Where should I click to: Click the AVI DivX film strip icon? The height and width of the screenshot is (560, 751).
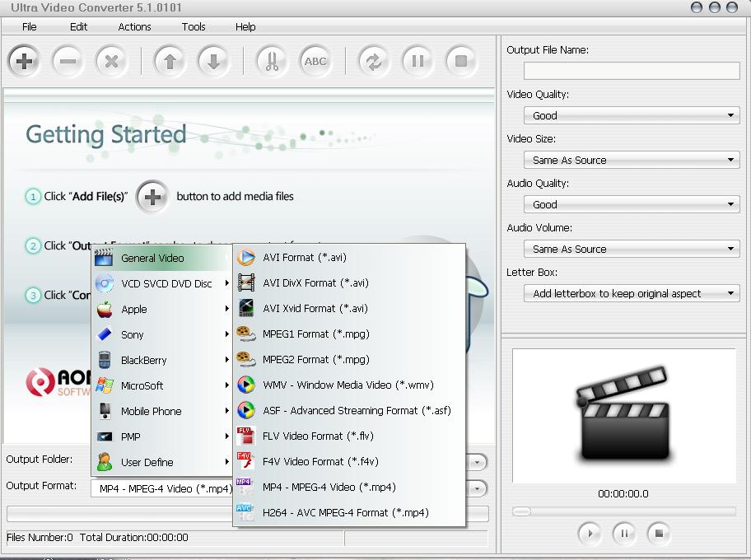(246, 282)
